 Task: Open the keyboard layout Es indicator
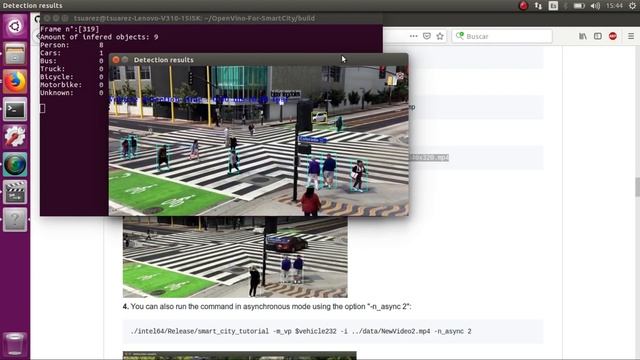(x=553, y=6)
